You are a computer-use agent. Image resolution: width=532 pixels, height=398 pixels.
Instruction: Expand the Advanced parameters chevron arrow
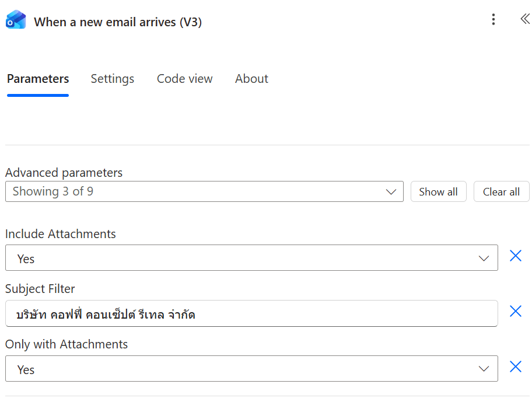point(391,192)
